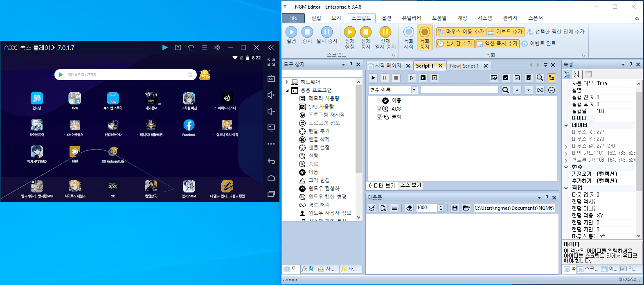
Task: Click the ellipsis circle icon
Action: tap(552, 90)
